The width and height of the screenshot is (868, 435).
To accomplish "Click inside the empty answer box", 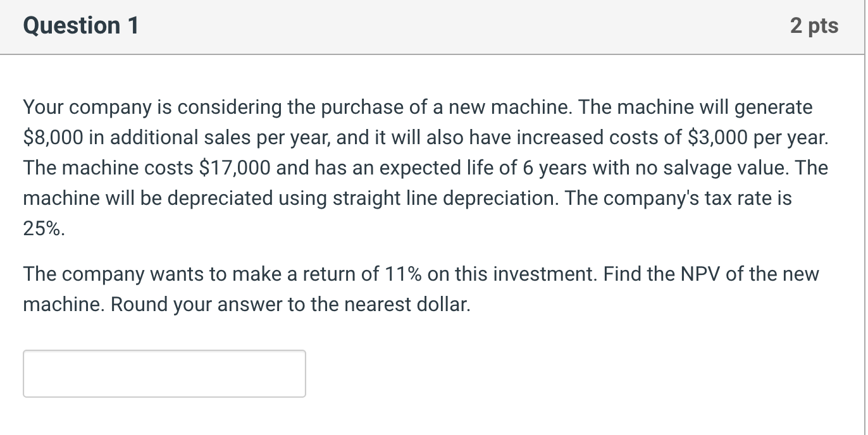I will coord(163,373).
